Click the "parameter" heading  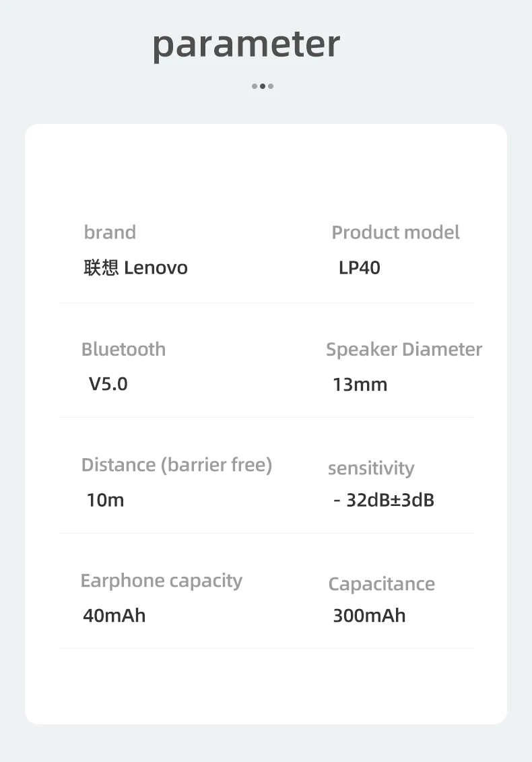pyautogui.click(x=246, y=44)
